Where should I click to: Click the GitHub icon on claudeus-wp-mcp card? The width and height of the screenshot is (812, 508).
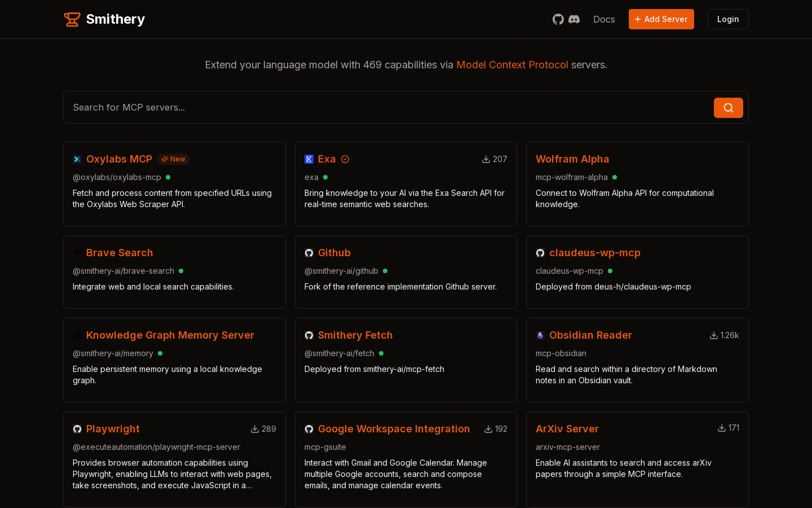click(x=540, y=253)
